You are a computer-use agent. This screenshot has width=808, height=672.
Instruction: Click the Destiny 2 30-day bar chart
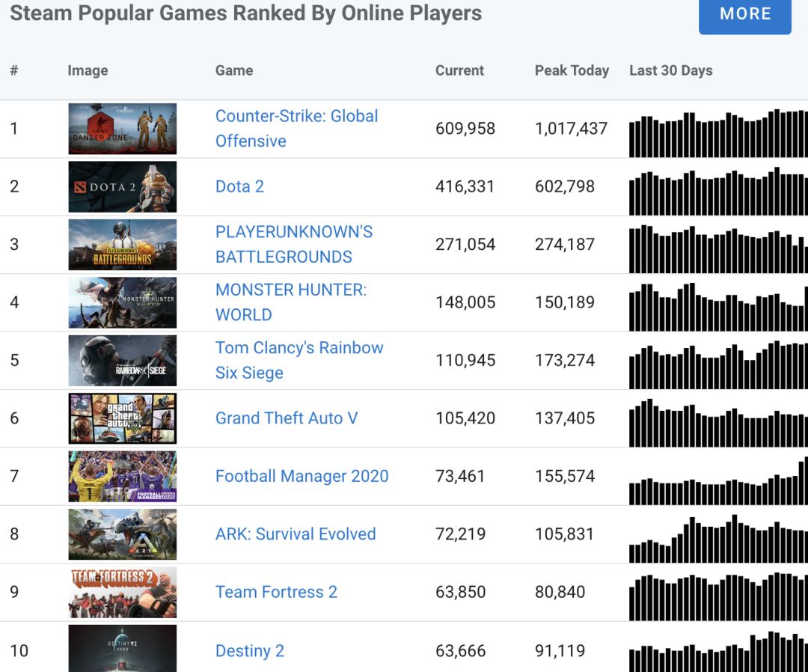718,651
